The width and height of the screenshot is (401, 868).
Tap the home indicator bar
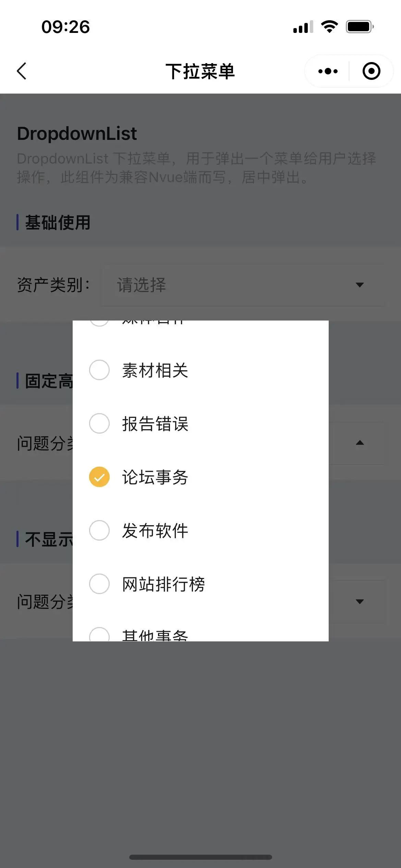(200, 857)
